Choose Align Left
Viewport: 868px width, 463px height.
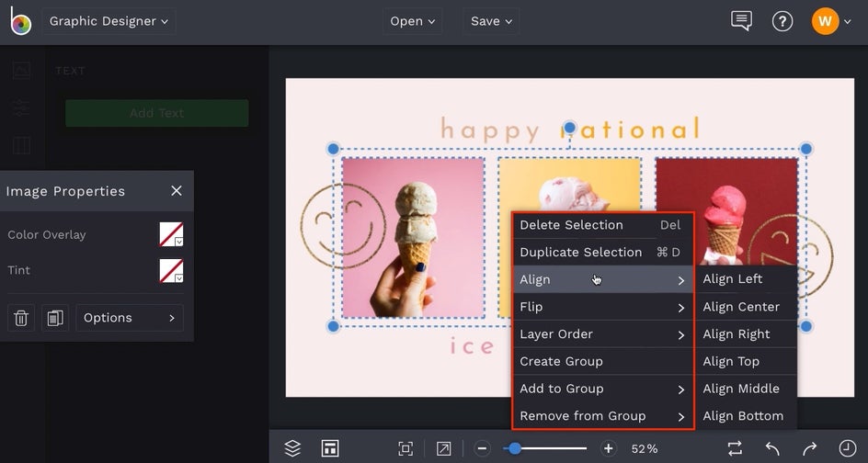[x=746, y=278]
